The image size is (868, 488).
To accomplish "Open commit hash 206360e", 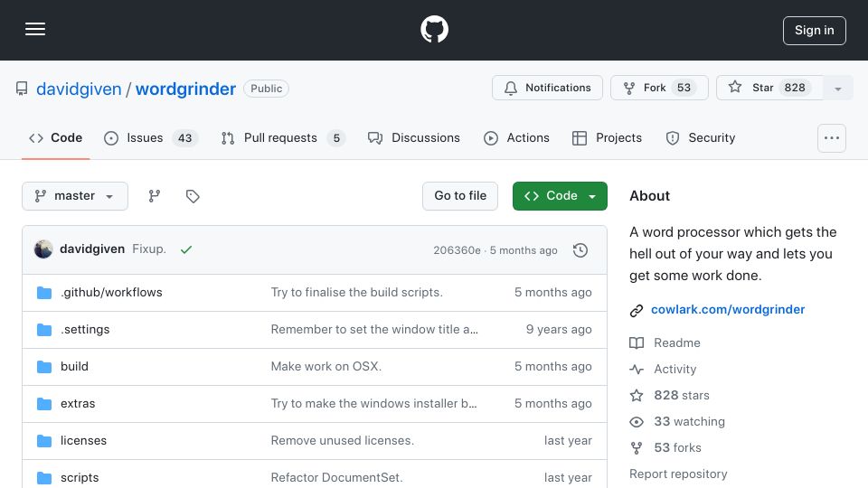I will pyautogui.click(x=457, y=250).
